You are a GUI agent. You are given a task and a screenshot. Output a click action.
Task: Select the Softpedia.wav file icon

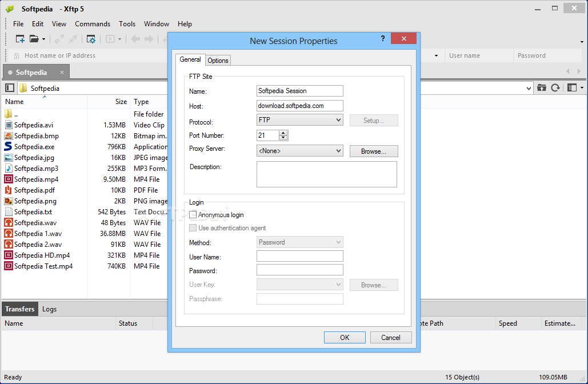(8, 222)
